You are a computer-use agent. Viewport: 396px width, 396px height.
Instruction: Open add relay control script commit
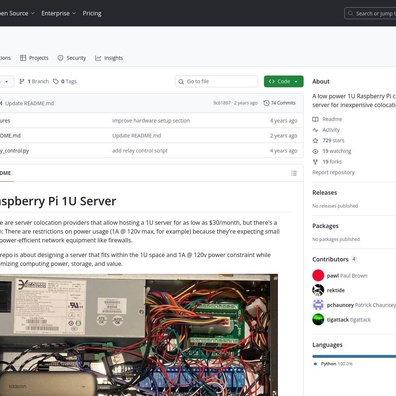tap(140, 151)
